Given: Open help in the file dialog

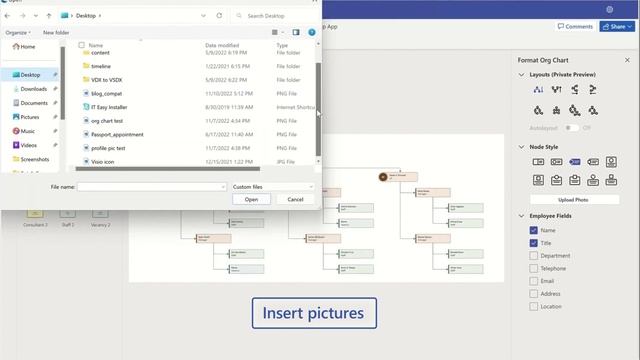Looking at the screenshot, I should pos(312,32).
